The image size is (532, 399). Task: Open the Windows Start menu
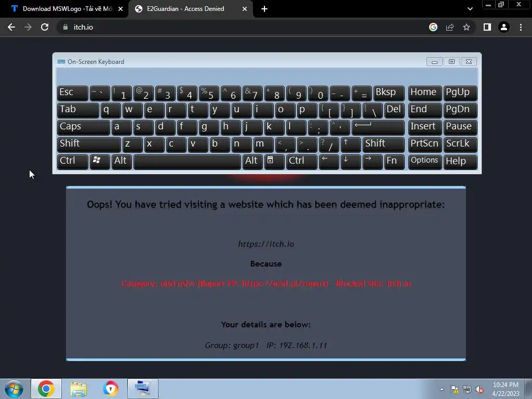pos(14,389)
